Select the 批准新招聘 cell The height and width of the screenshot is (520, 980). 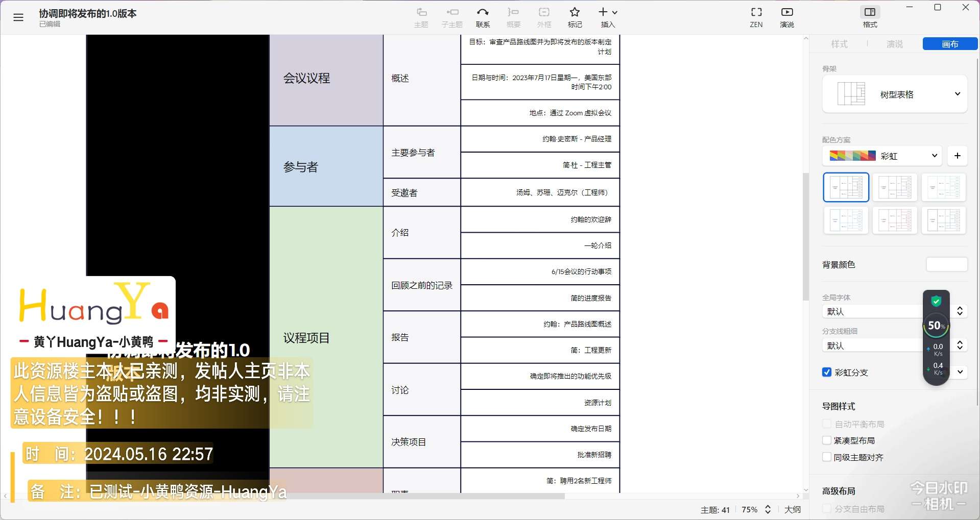[x=540, y=455]
